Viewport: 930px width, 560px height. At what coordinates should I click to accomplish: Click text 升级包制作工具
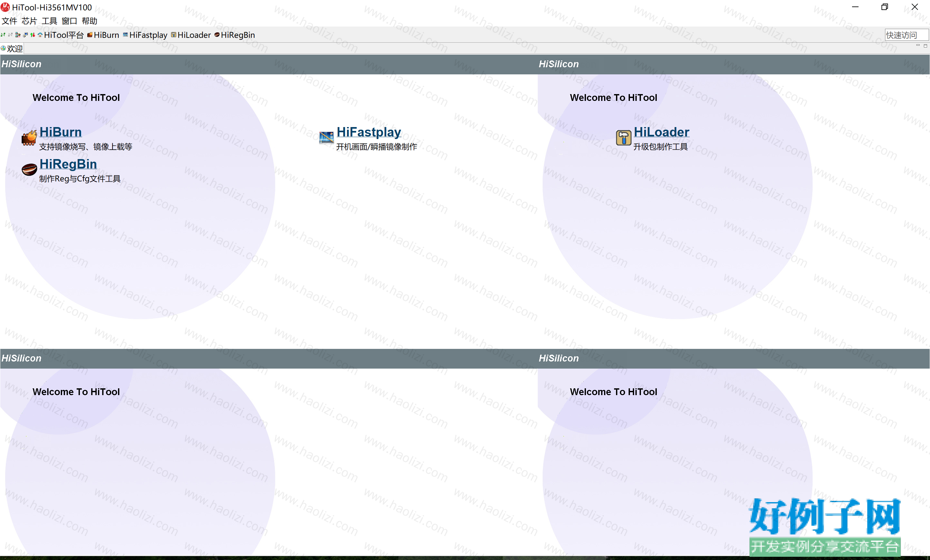click(x=660, y=147)
